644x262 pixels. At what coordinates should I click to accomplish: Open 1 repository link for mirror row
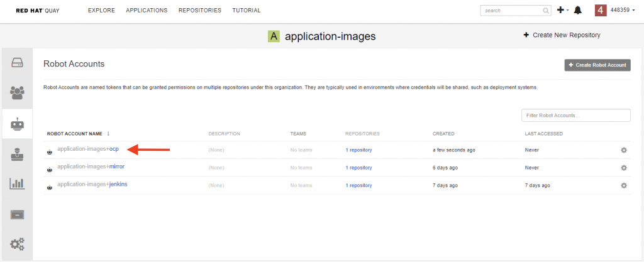point(358,168)
